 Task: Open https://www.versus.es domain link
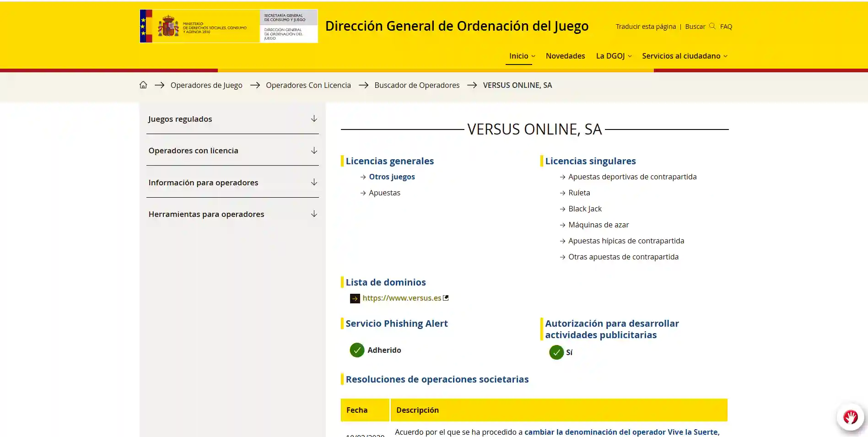coord(402,298)
